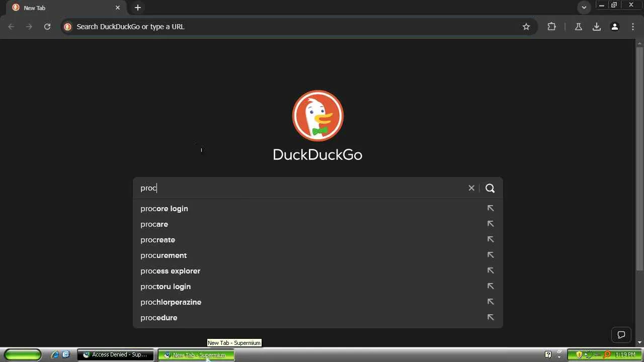Fill query using arrow beside 'procurement'
644x362 pixels.
click(x=491, y=255)
